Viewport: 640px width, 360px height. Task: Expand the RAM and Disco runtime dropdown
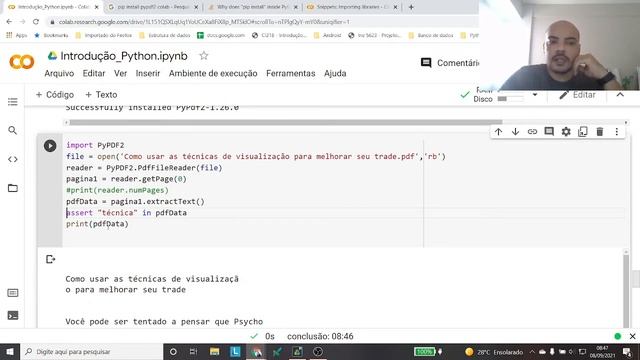pyautogui.click(x=535, y=95)
